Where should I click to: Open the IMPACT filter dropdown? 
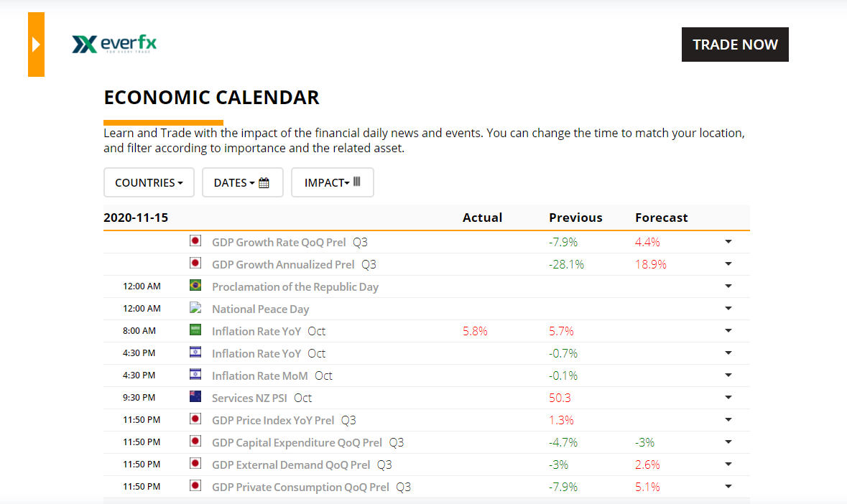(332, 182)
